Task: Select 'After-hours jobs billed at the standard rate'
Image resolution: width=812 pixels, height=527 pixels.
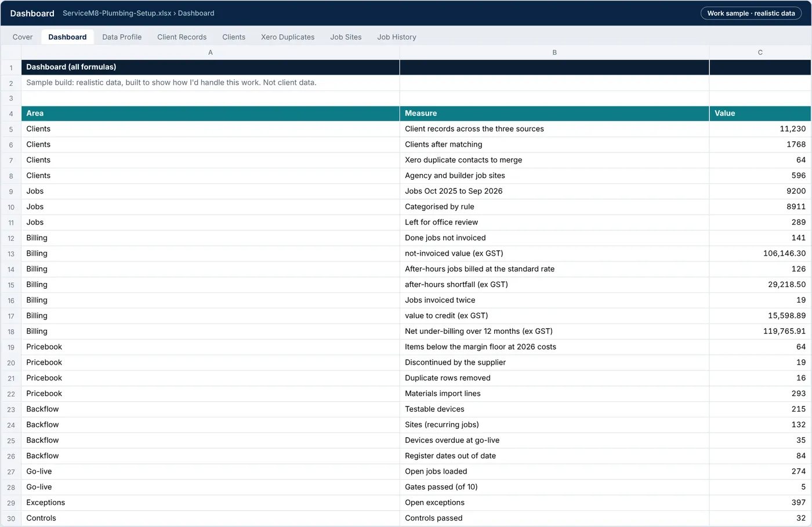Action: (554, 269)
